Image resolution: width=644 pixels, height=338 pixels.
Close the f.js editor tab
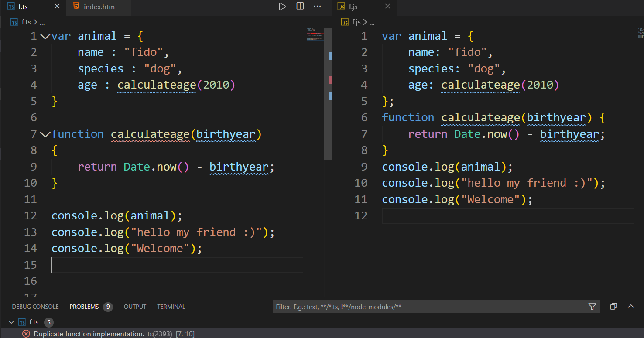[387, 7]
